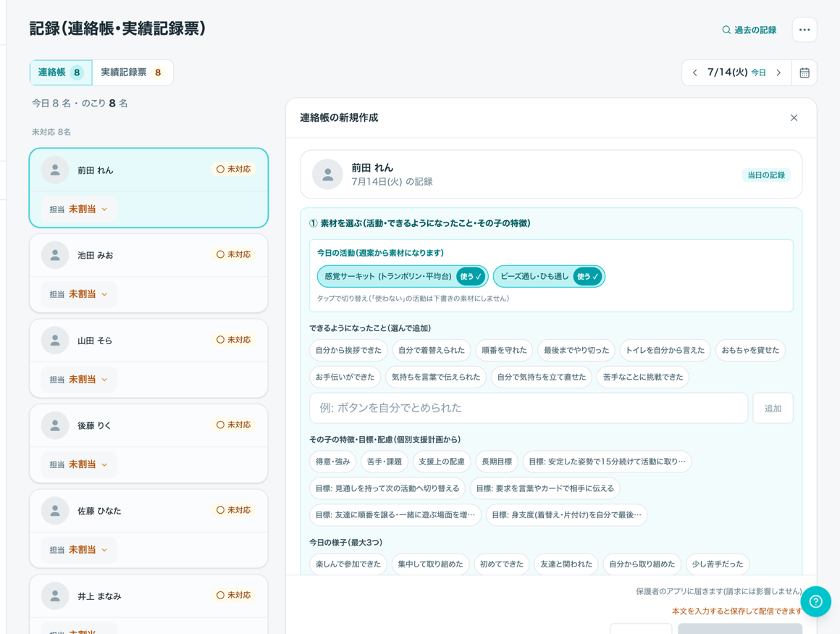This screenshot has width=840, height=634.
Task: Open 担当 未割当 dropdown for 佐藤 ひなた
Action: point(79,550)
